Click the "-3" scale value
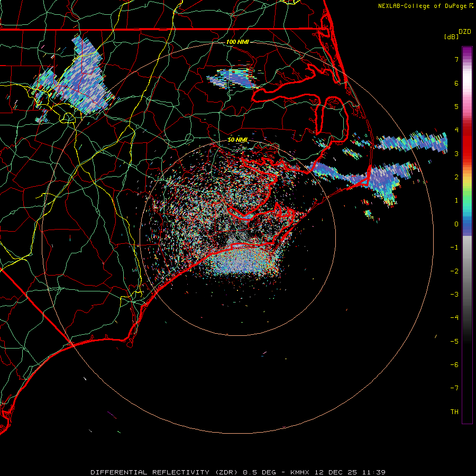The width and height of the screenshot is (476, 476). (x=454, y=295)
